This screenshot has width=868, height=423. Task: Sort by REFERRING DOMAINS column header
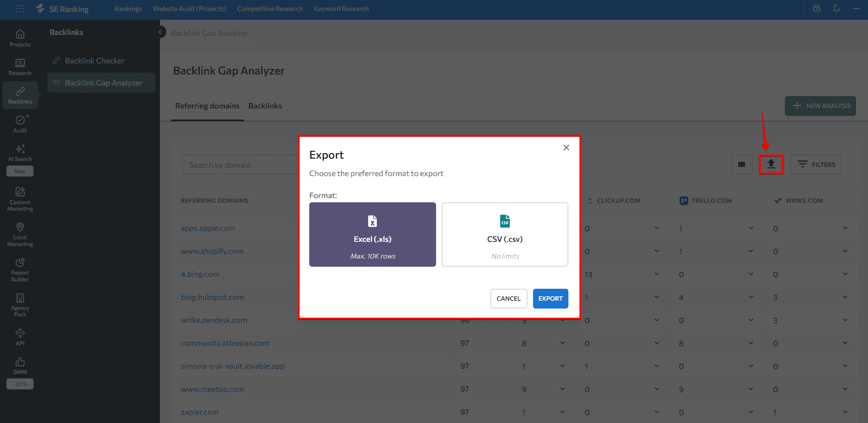(214, 200)
